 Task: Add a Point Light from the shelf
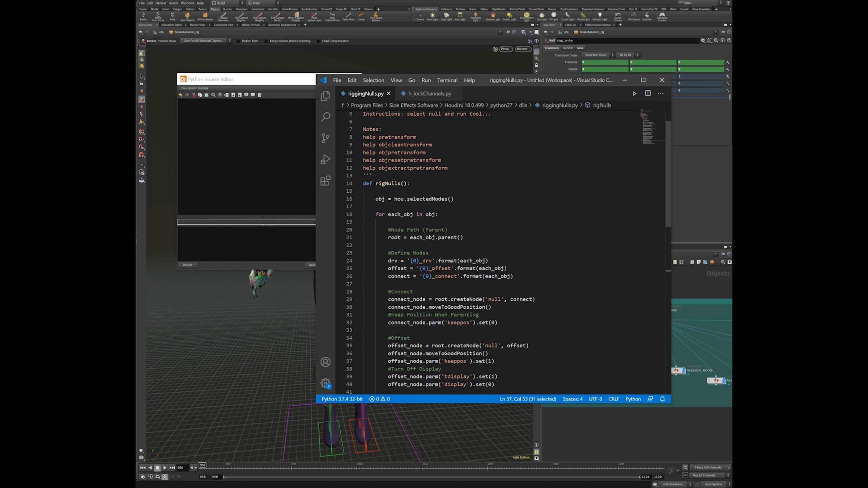432,17
